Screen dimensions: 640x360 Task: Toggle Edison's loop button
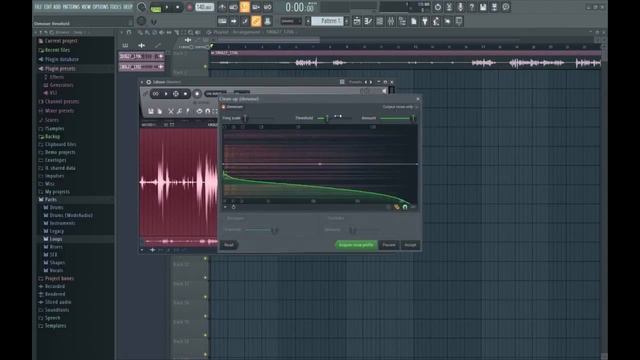(156, 94)
